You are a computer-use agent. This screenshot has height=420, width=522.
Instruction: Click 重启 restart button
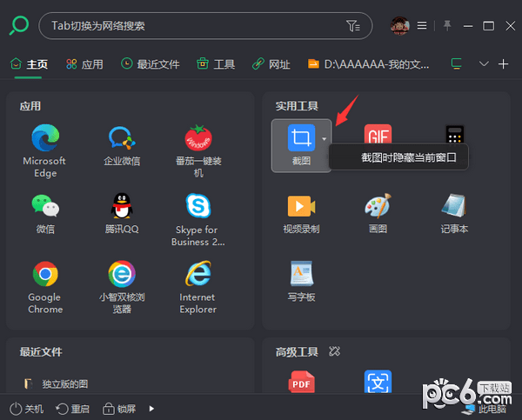tap(72, 409)
